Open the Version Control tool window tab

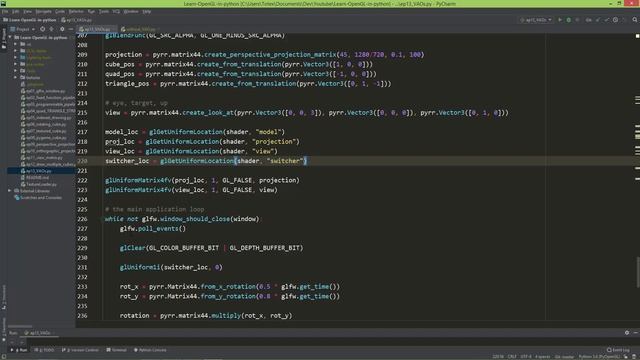click(80, 350)
